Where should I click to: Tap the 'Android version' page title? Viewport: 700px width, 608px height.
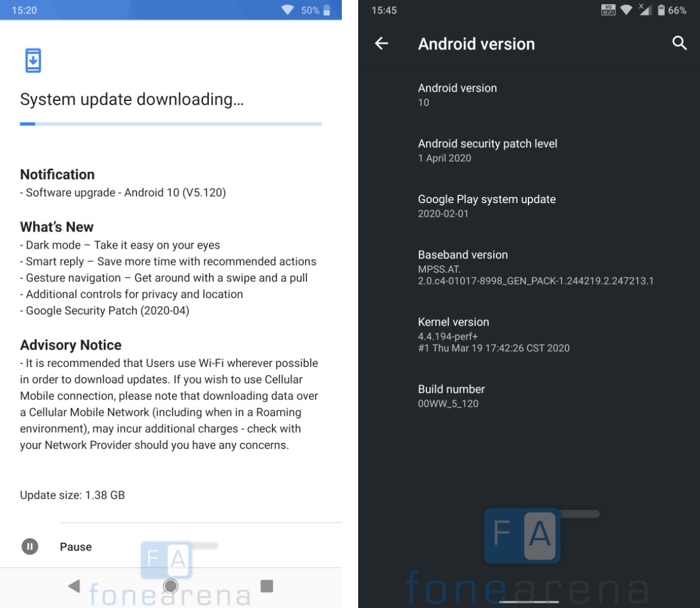tap(477, 44)
